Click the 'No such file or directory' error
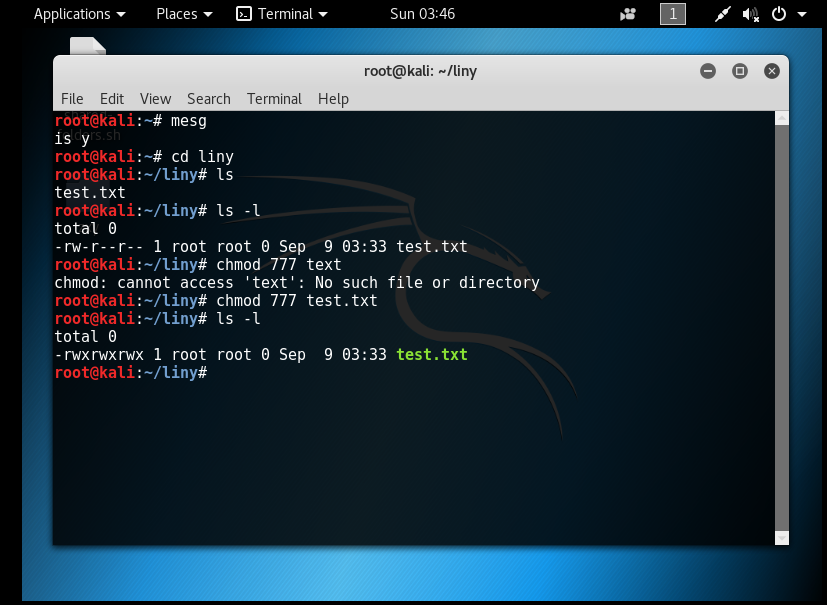Screen dimensions: 827x605 point(427,283)
